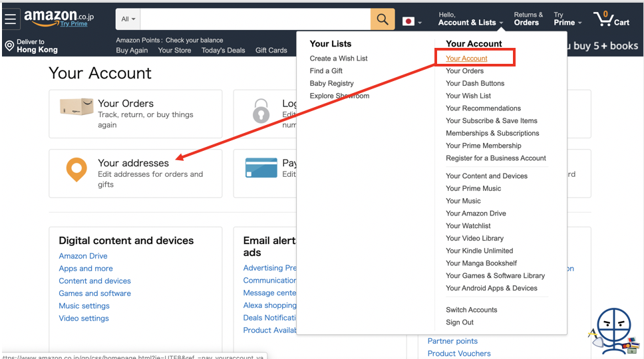Viewport: 644px width, 359px height.
Task: Select Your Prime Membership
Action: tap(484, 146)
